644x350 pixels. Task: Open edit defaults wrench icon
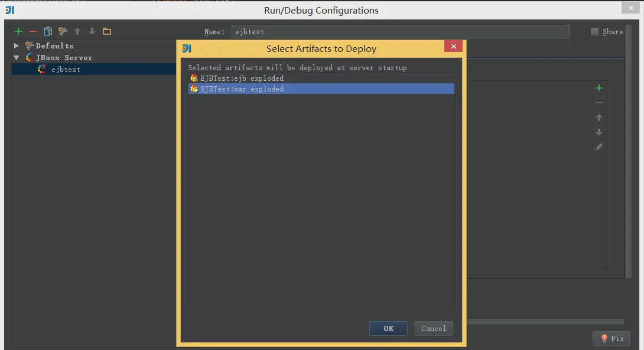[63, 31]
